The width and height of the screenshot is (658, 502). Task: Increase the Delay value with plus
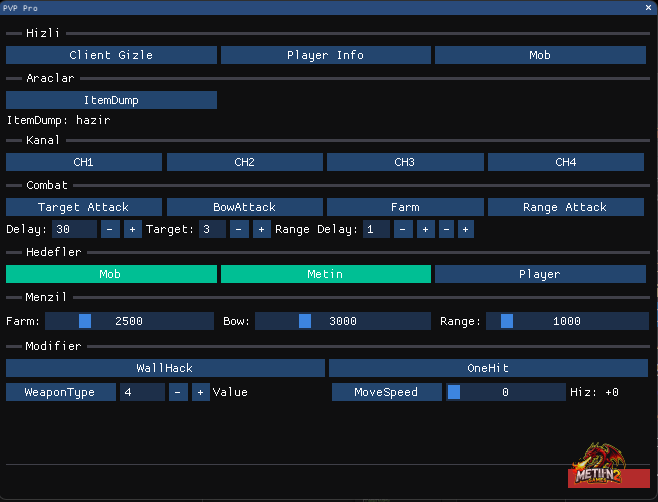coord(133,229)
